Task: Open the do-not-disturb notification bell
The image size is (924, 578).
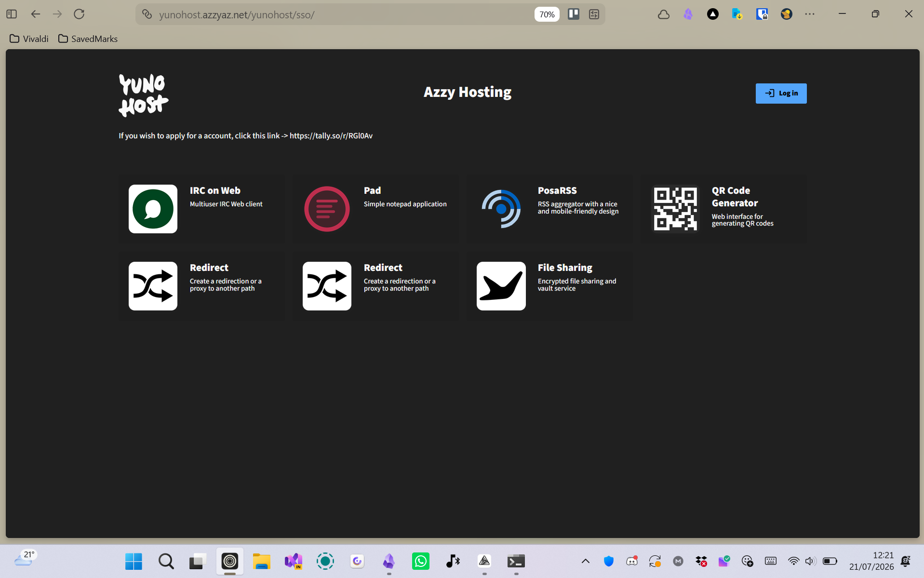Action: 906,561
